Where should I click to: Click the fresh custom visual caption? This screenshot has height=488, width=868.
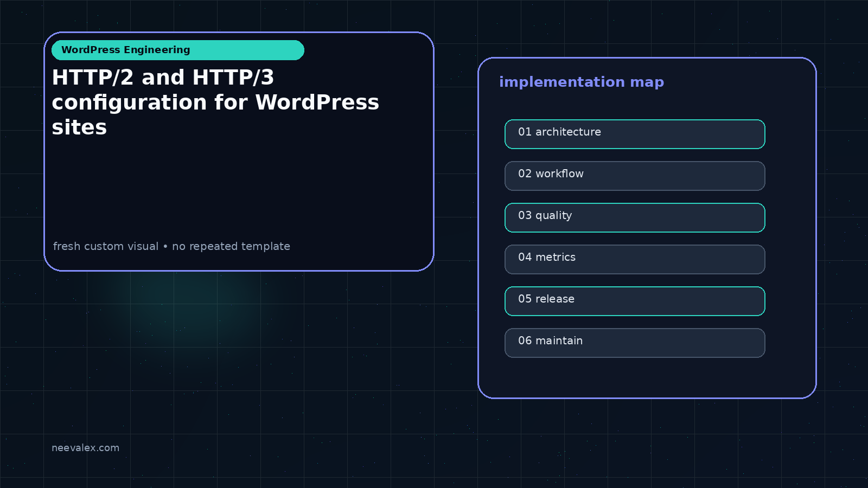pos(171,246)
